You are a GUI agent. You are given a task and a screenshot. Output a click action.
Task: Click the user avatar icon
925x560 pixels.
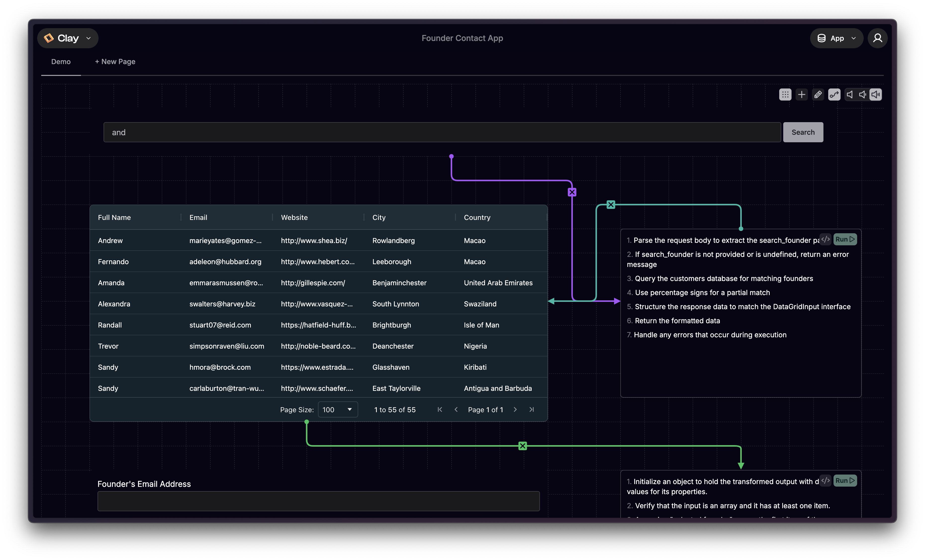point(877,38)
